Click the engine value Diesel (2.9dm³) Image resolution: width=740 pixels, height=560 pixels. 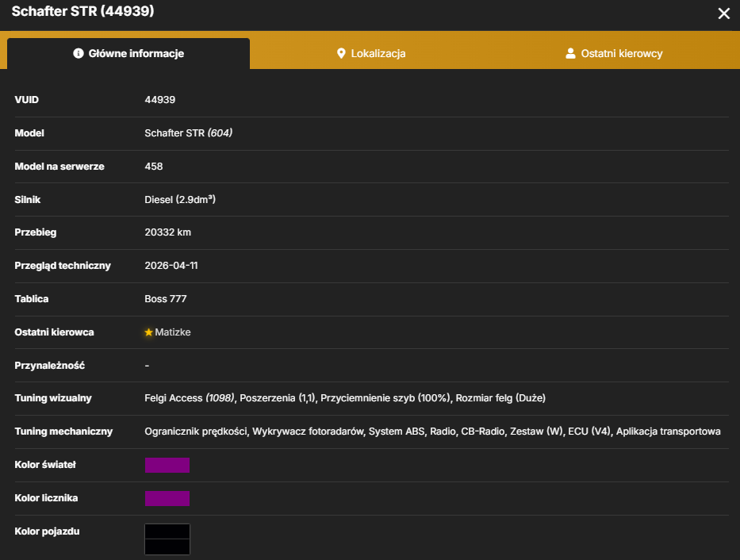point(180,200)
